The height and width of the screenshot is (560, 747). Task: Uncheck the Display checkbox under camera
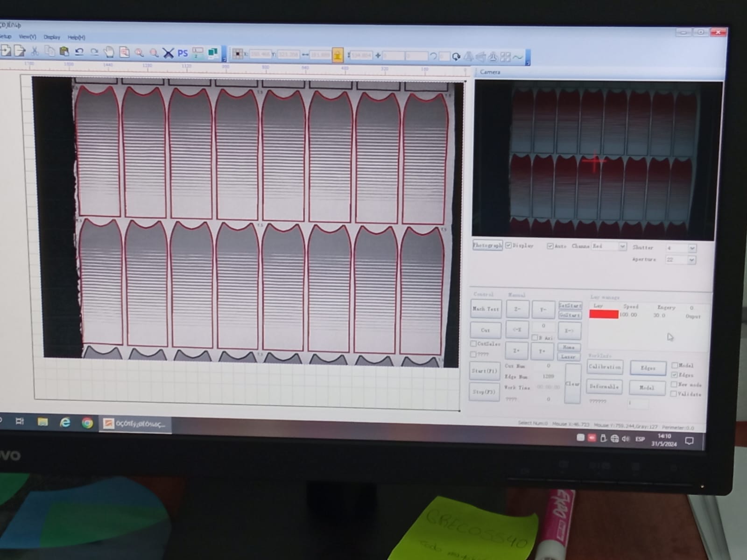coord(508,245)
